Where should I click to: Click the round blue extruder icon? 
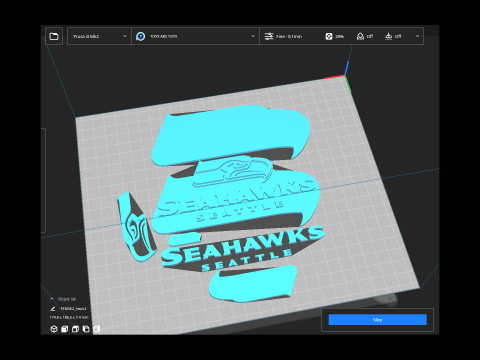pyautogui.click(x=141, y=36)
